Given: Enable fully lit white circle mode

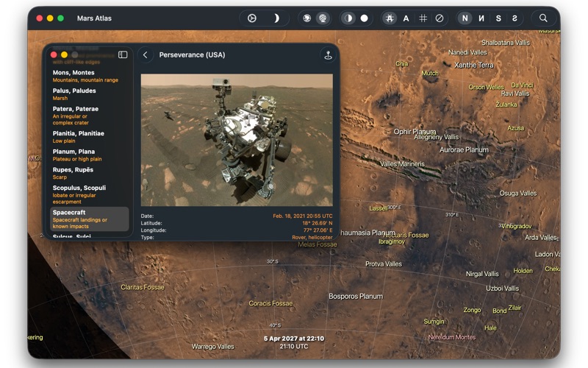Looking at the screenshot, I should [364, 18].
